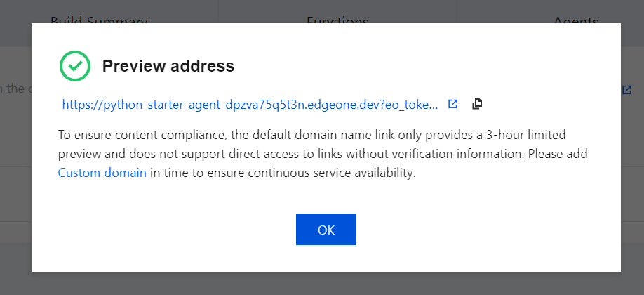The height and width of the screenshot is (295, 644).
Task: Open the python-starter-agent edgeone.dev preview link
Action: (250, 105)
